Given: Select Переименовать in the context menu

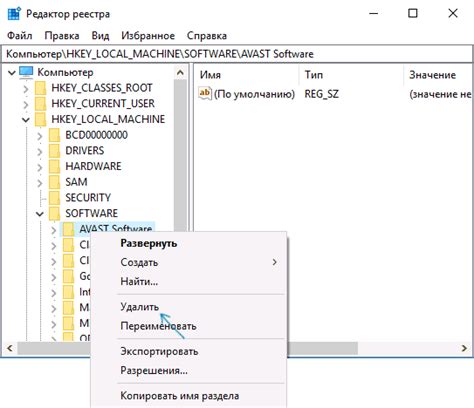Looking at the screenshot, I should (x=188, y=326).
